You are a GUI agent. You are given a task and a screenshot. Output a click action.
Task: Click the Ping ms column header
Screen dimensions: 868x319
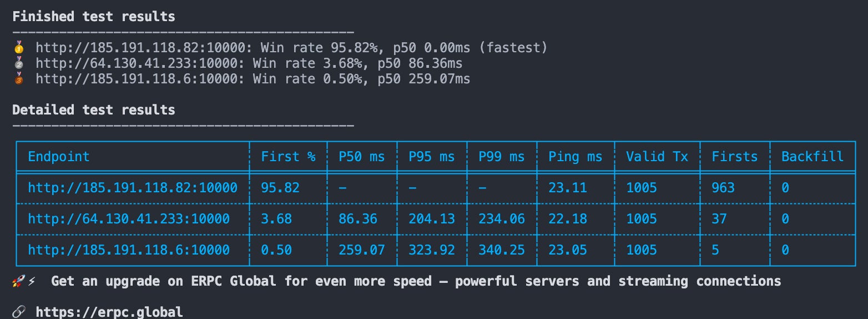coord(576,157)
